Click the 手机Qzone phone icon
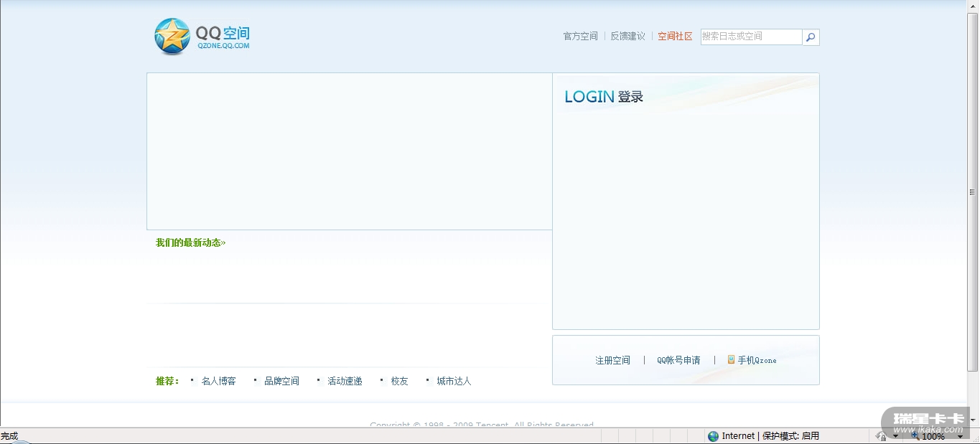Viewport: 980px width, 444px height. coord(731,359)
